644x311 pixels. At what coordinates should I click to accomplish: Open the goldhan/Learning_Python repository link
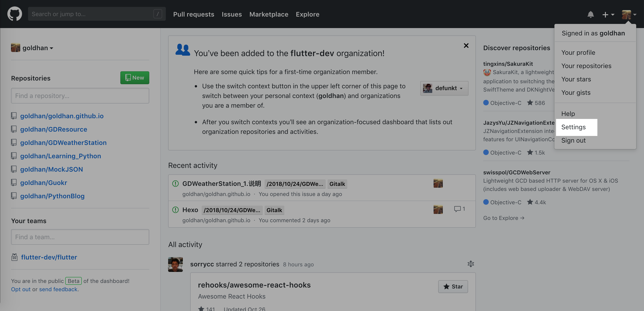[60, 156]
